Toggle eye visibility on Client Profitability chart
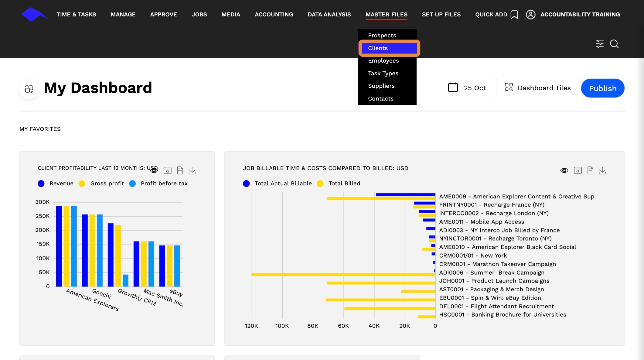The width and height of the screenshot is (644, 360). click(x=154, y=170)
